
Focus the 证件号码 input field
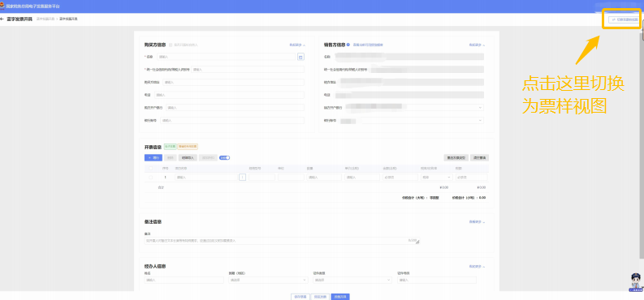tap(437, 280)
